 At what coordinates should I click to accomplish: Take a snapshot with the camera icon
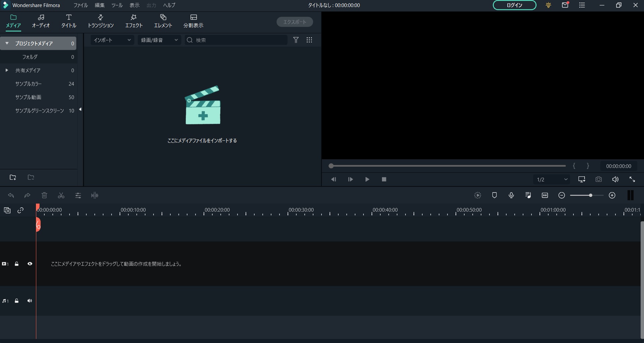[598, 179]
